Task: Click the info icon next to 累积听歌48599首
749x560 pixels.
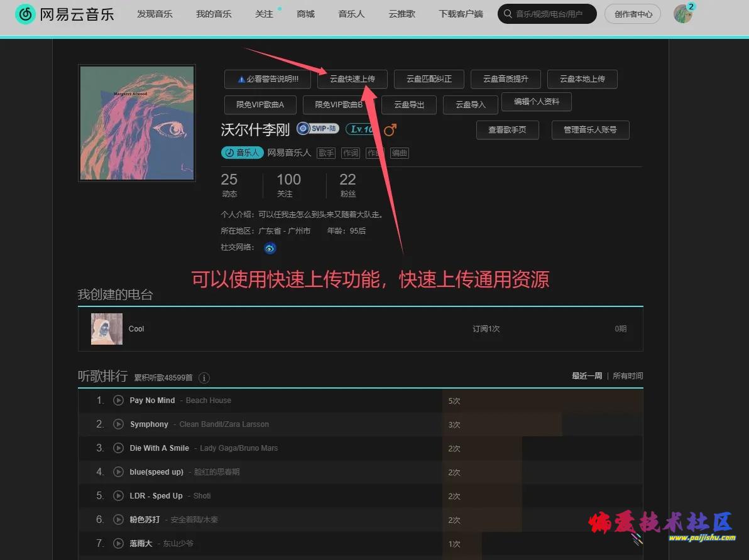Action: point(204,378)
